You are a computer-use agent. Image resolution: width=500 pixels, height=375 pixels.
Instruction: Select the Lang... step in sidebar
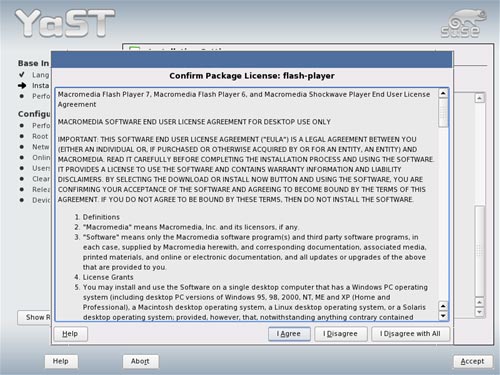pyautogui.click(x=41, y=75)
